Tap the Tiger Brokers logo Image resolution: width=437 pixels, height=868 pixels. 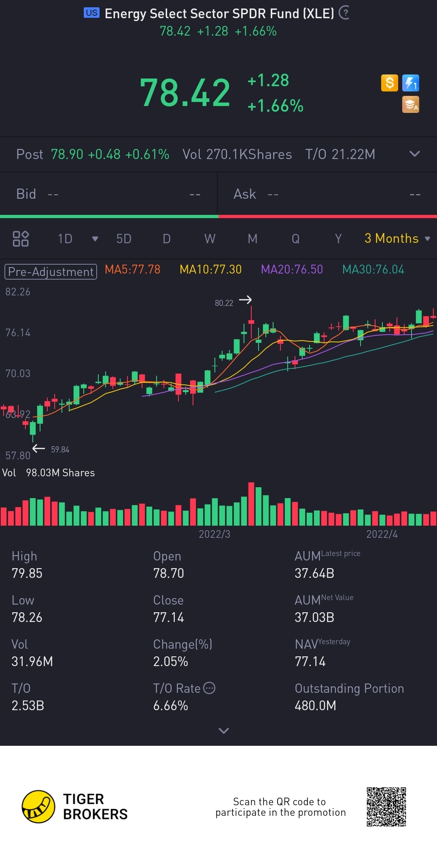(x=75, y=806)
